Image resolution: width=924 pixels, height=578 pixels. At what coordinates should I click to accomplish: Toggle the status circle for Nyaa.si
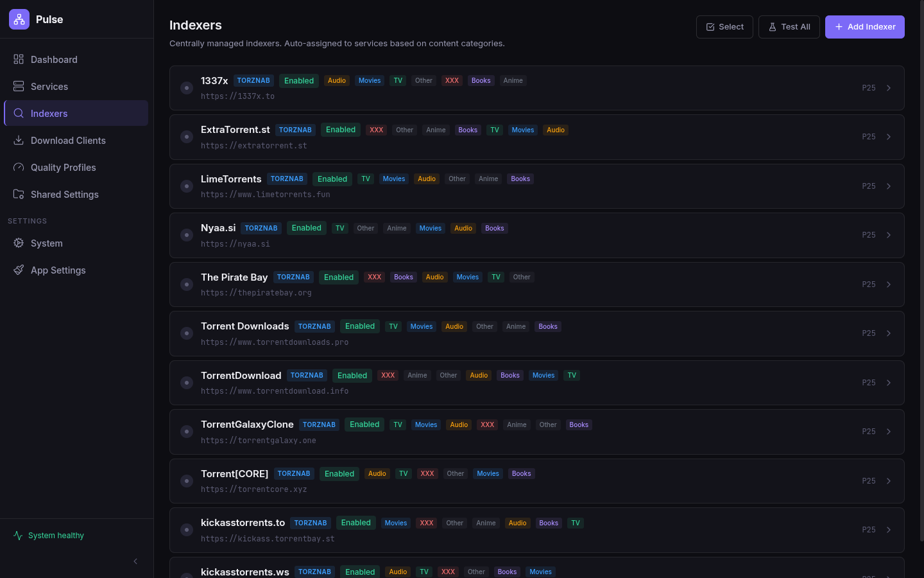(187, 235)
